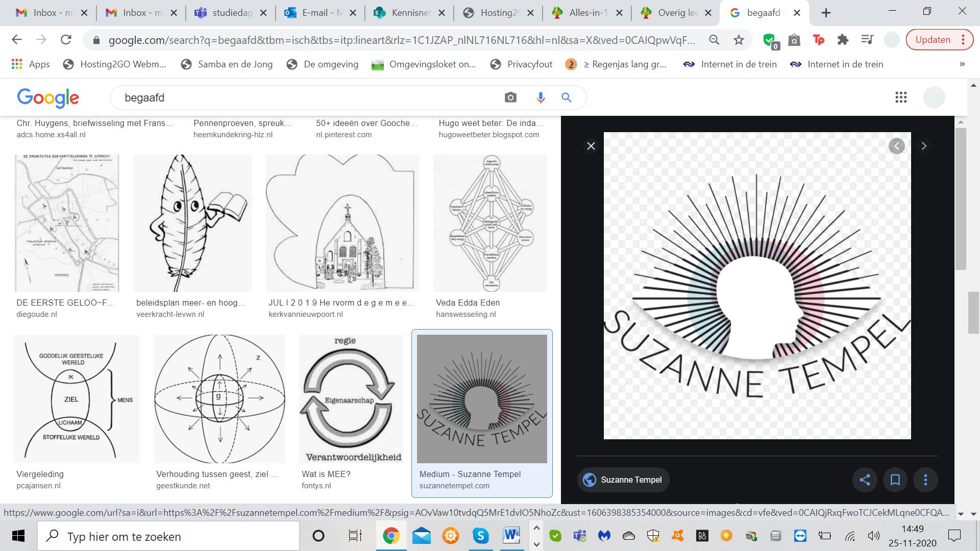Image resolution: width=980 pixels, height=551 pixels.
Task: Open a new browser tab
Action: 826,13
